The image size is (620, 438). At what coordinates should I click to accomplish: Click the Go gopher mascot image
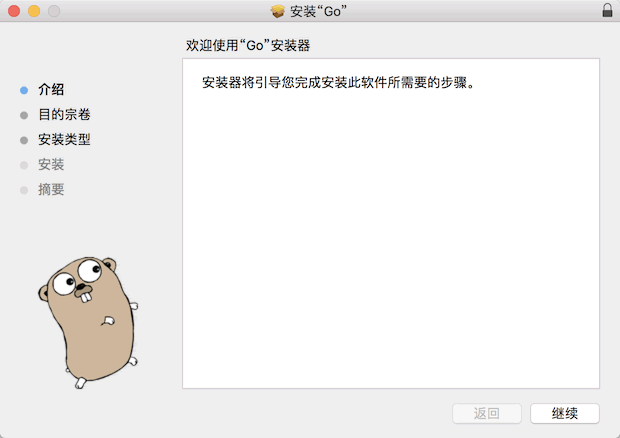tap(87, 319)
